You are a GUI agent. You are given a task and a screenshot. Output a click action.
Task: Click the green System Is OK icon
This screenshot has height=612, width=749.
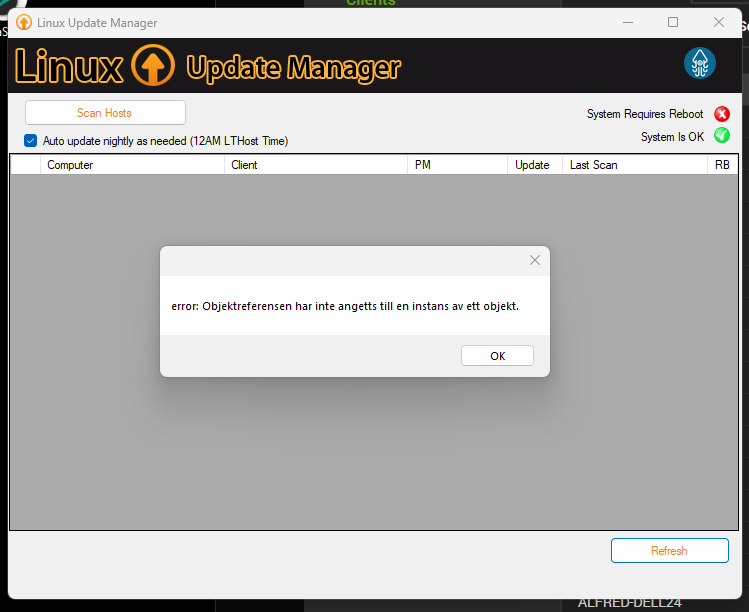[x=722, y=136]
